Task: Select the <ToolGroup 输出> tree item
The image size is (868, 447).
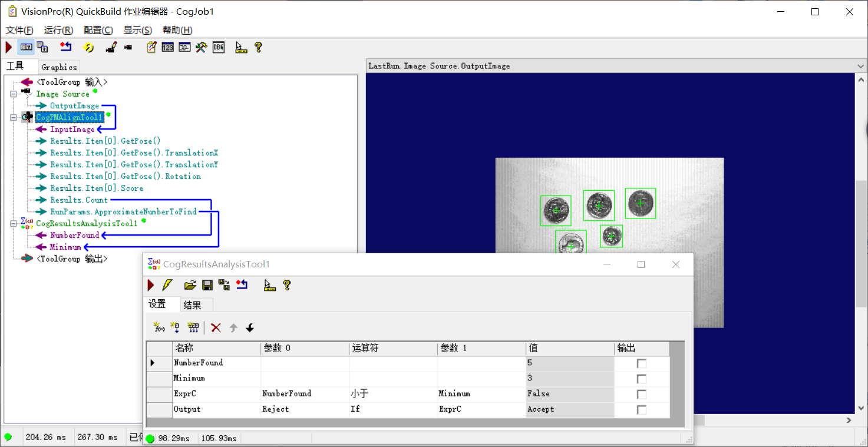Action: click(72, 259)
